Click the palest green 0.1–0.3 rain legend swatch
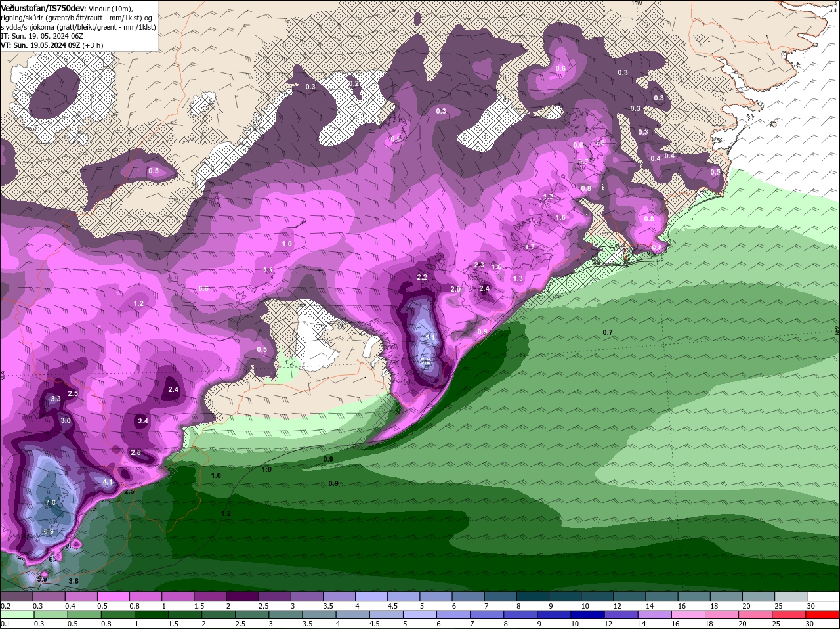The image size is (840, 629). click(x=16, y=615)
